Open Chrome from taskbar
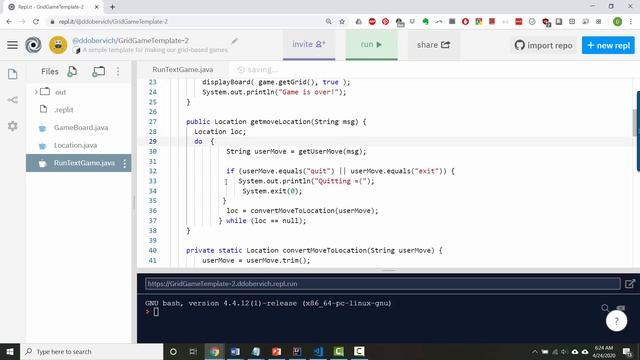640x360 pixels. pyautogui.click(x=215, y=351)
